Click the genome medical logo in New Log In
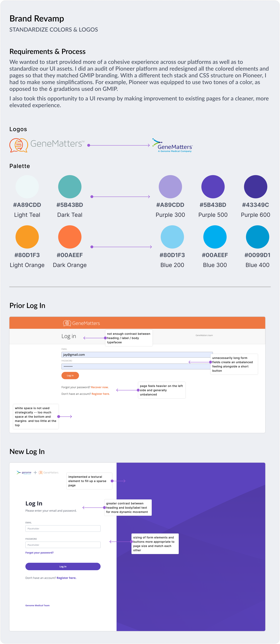Screen dimensions: 280x644 [x=24, y=473]
